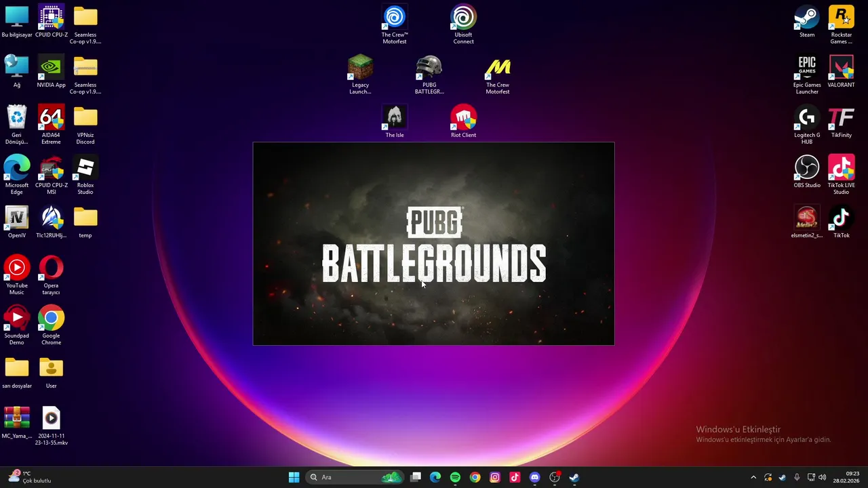Open elsmetin2 desktop shortcut
Viewport: 868px width, 488px height.
point(807,223)
